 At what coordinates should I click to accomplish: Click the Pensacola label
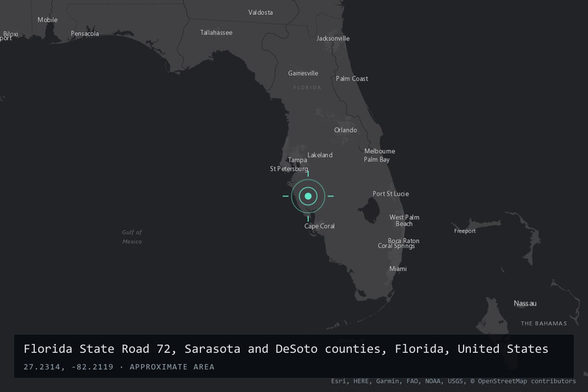click(x=85, y=33)
